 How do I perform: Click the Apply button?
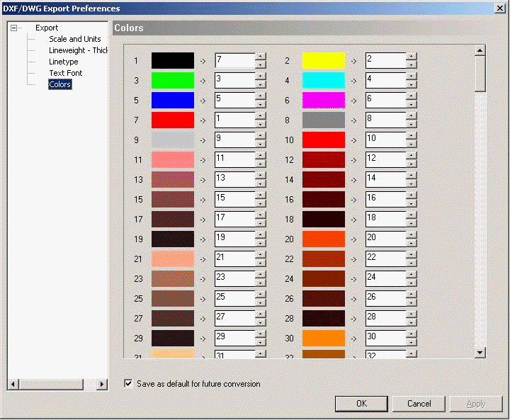(x=476, y=404)
